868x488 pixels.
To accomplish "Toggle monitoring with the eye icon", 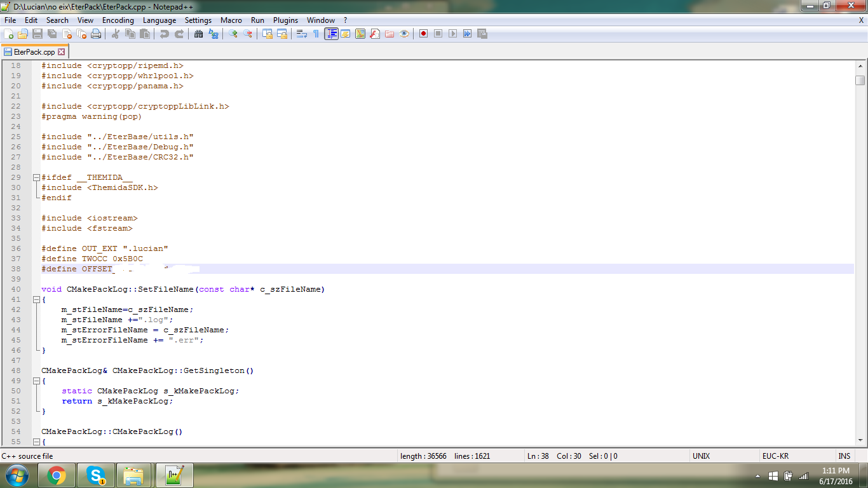I will click(404, 34).
